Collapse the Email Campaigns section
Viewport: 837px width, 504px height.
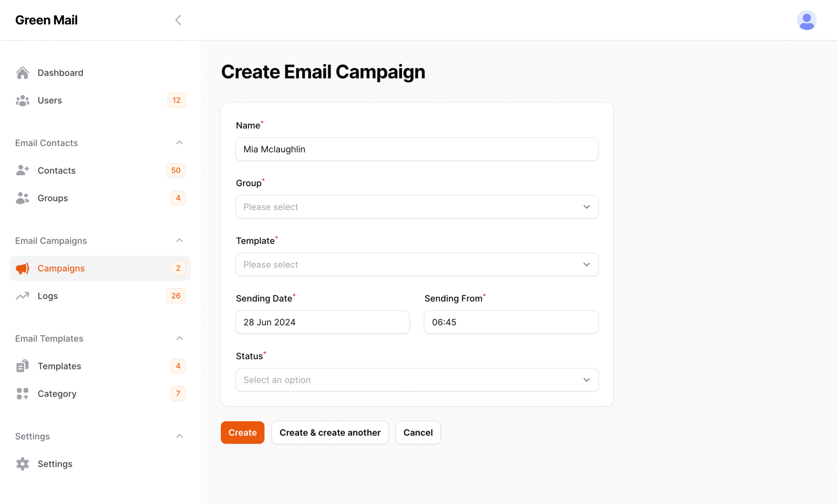click(x=179, y=240)
